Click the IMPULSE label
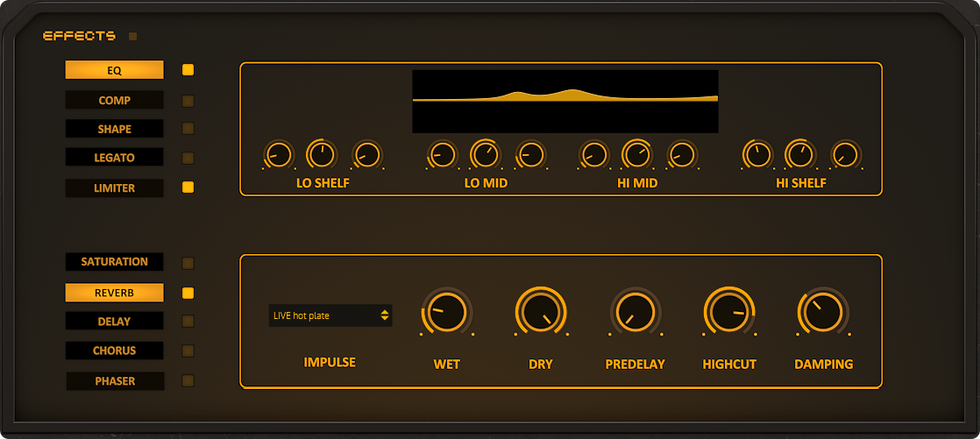 (x=330, y=363)
